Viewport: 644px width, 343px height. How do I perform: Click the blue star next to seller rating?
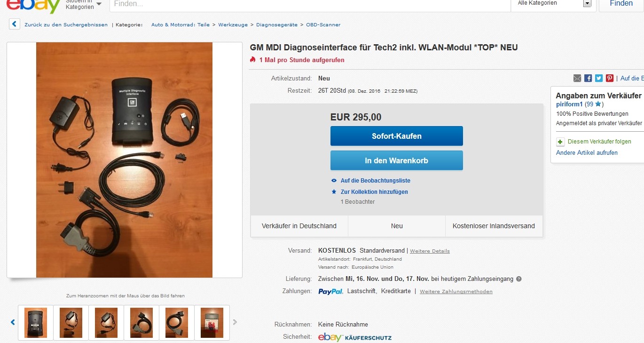tap(597, 104)
